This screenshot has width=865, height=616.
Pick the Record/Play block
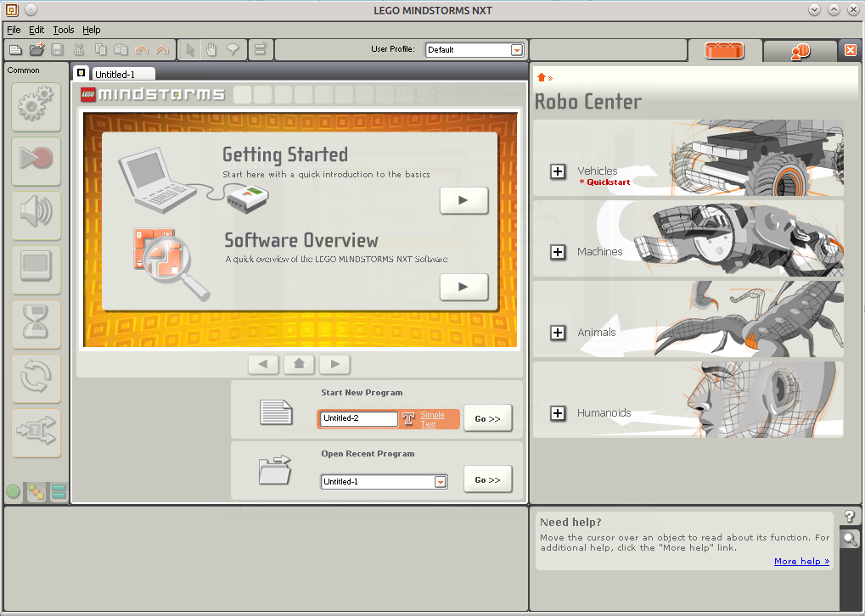(37, 161)
